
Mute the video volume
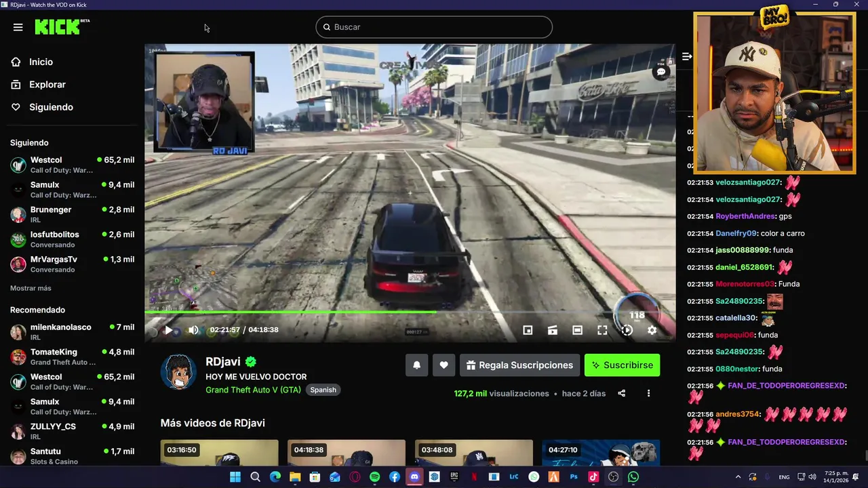(193, 330)
